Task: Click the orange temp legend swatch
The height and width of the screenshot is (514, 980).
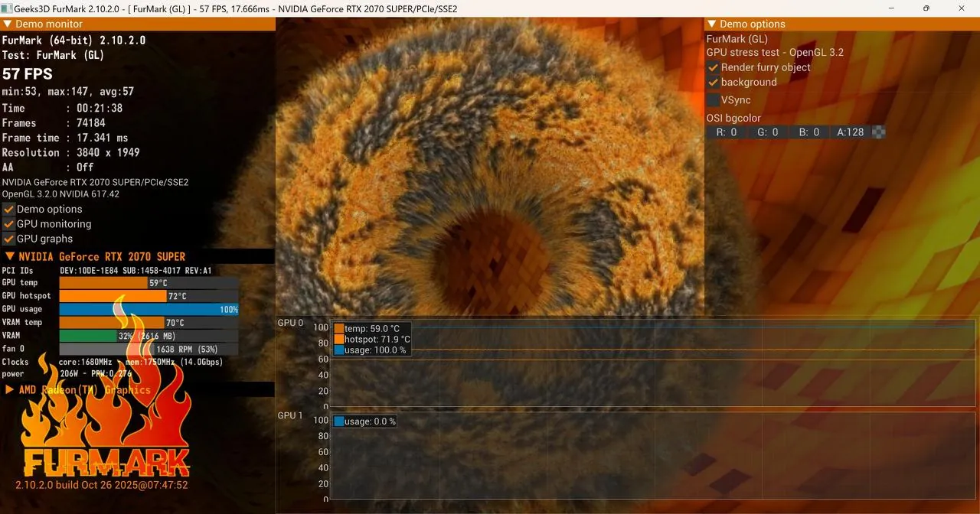Action: (x=338, y=328)
